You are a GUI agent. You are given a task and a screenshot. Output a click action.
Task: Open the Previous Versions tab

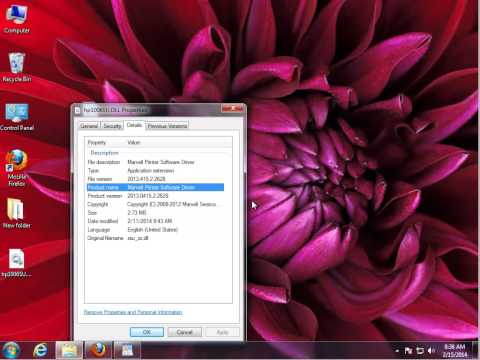pyautogui.click(x=167, y=126)
